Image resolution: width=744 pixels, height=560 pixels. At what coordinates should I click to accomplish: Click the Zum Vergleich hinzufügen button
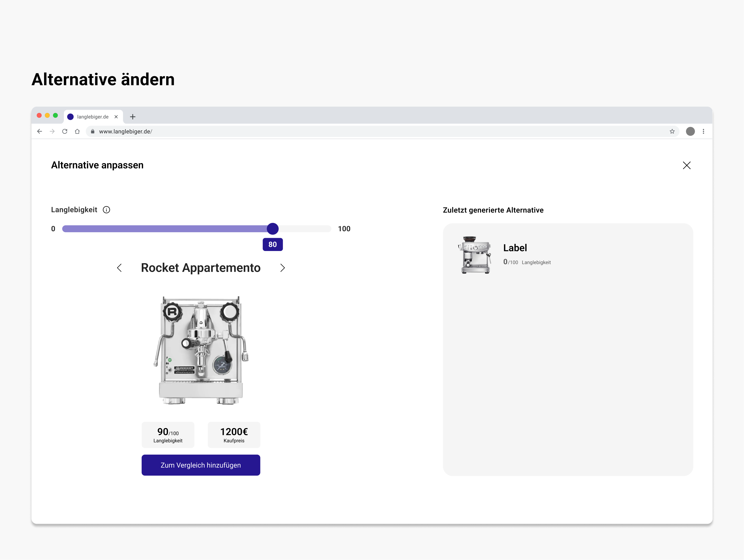pyautogui.click(x=201, y=465)
